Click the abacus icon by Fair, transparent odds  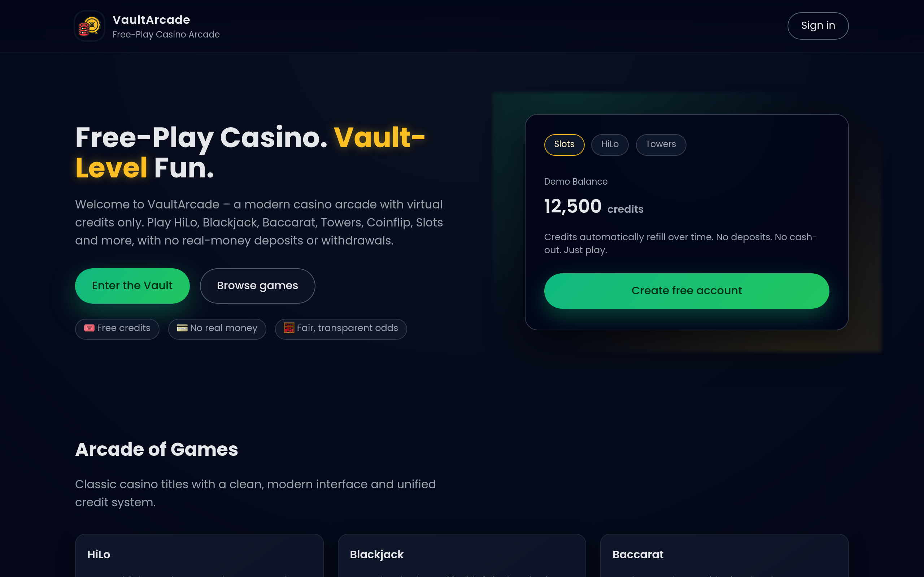289,328
